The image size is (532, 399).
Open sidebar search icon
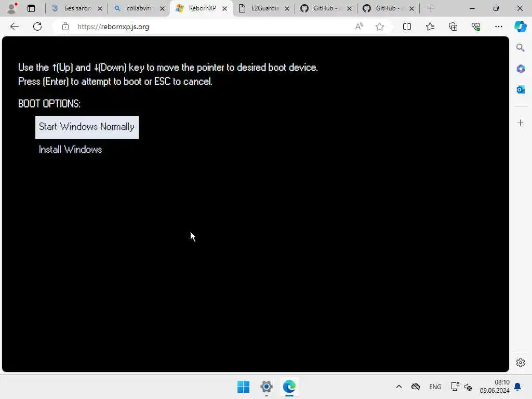coord(520,48)
